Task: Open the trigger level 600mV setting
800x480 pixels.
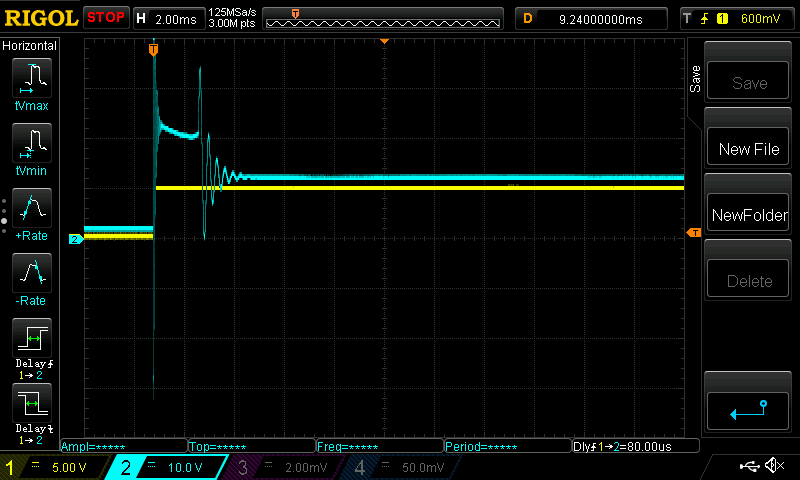Action: pos(736,18)
